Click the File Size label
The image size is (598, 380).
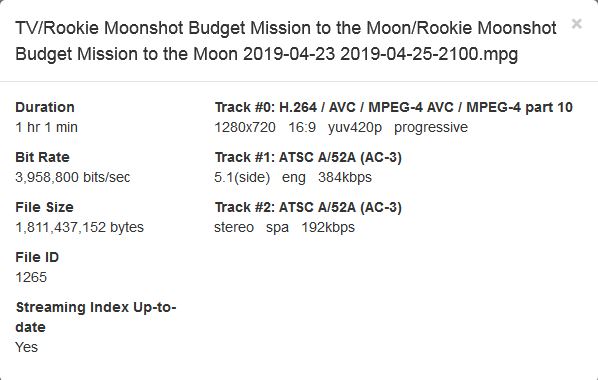(44, 207)
